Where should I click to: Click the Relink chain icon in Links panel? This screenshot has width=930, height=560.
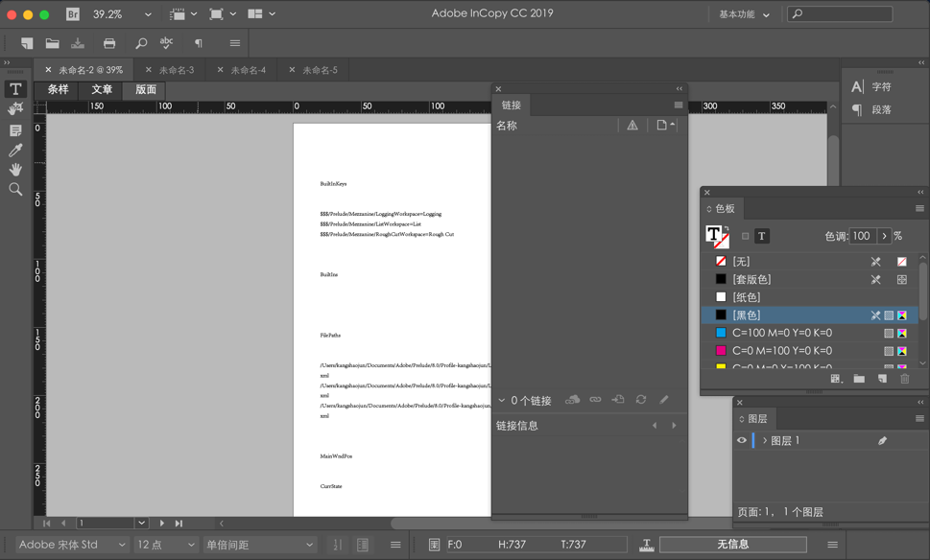pyautogui.click(x=595, y=400)
